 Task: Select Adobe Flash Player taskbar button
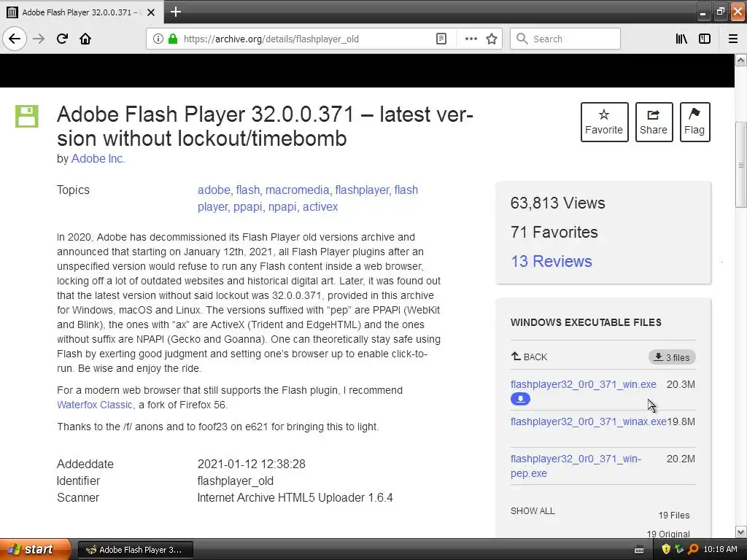(135, 550)
